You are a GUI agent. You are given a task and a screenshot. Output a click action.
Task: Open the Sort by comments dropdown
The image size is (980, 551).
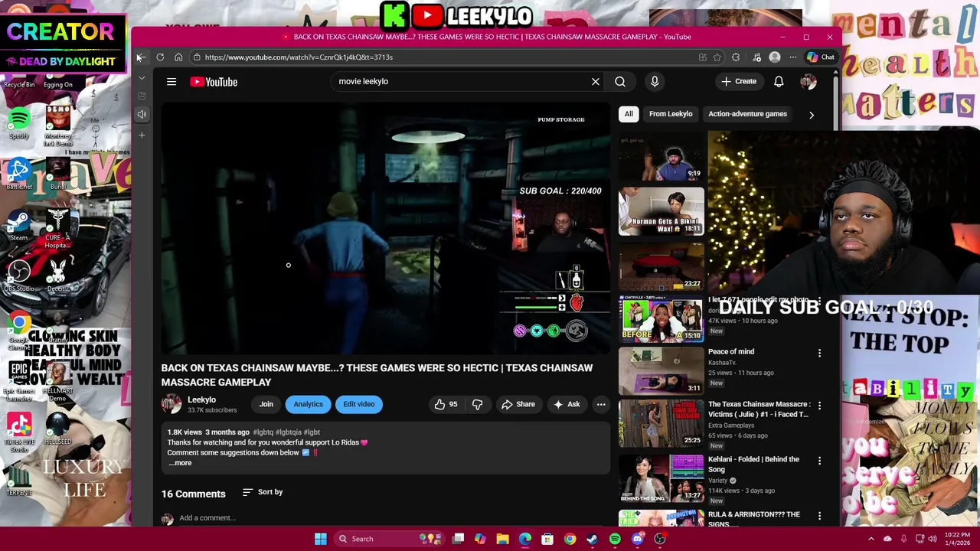[263, 492]
